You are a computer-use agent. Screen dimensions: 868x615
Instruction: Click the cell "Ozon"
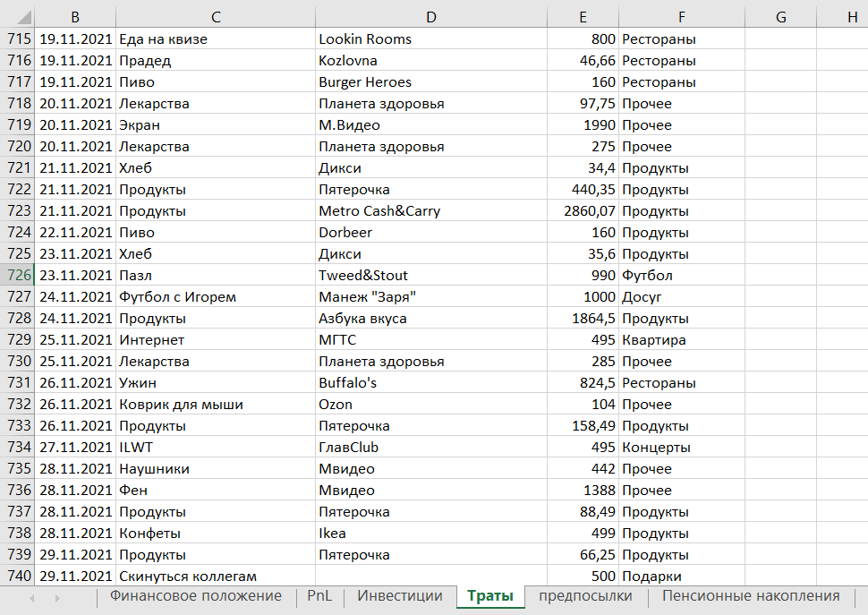431,404
